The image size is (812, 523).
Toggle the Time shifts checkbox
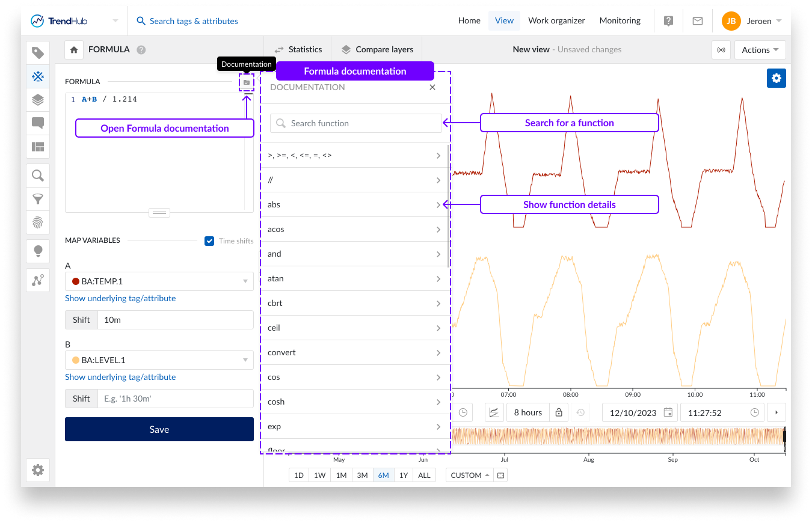pyautogui.click(x=209, y=241)
